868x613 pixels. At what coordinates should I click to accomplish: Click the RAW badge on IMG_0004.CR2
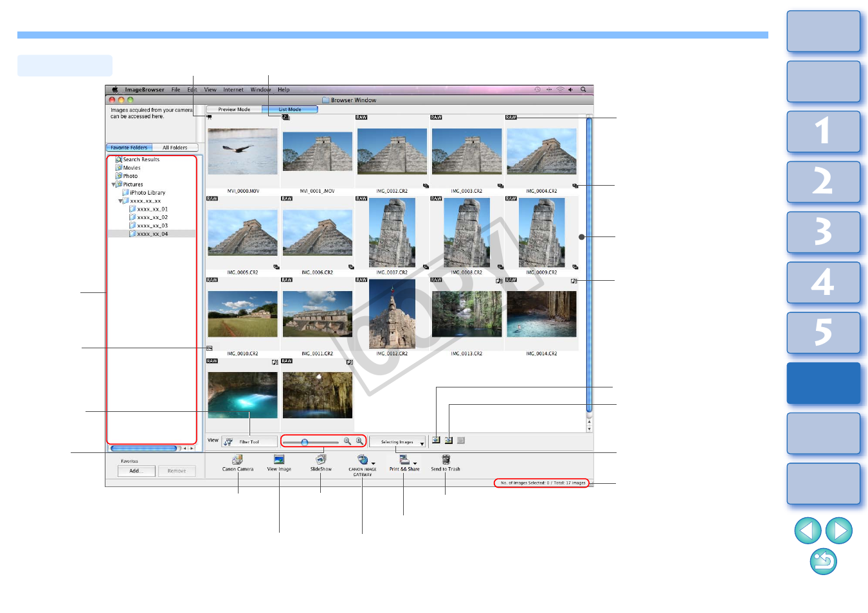coord(511,118)
